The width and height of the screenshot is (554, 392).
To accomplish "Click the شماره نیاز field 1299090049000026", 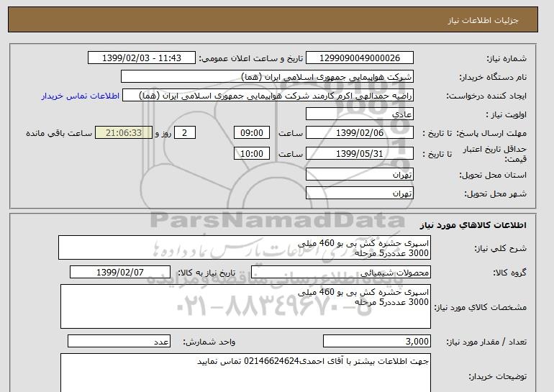I will coord(359,58).
